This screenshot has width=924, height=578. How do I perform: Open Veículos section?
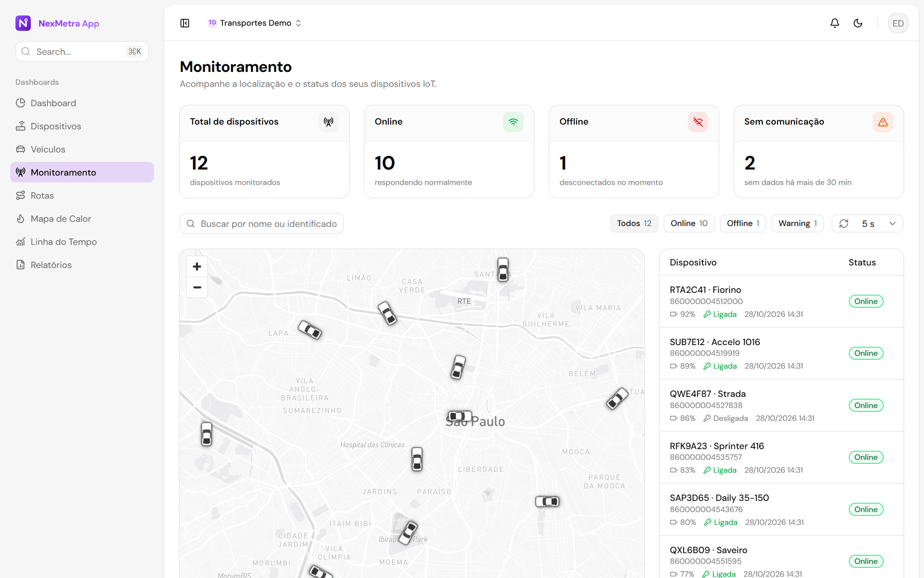click(82, 149)
